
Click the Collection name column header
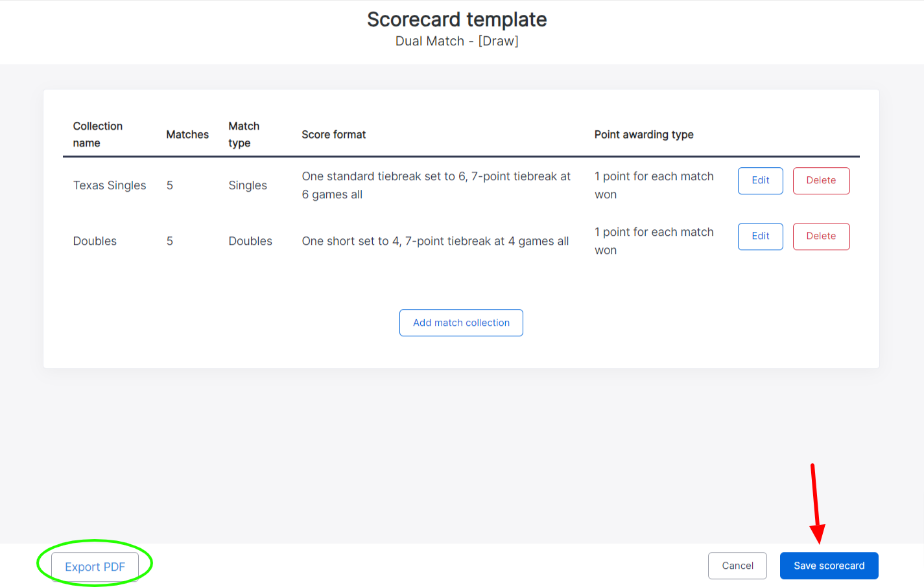click(x=97, y=134)
